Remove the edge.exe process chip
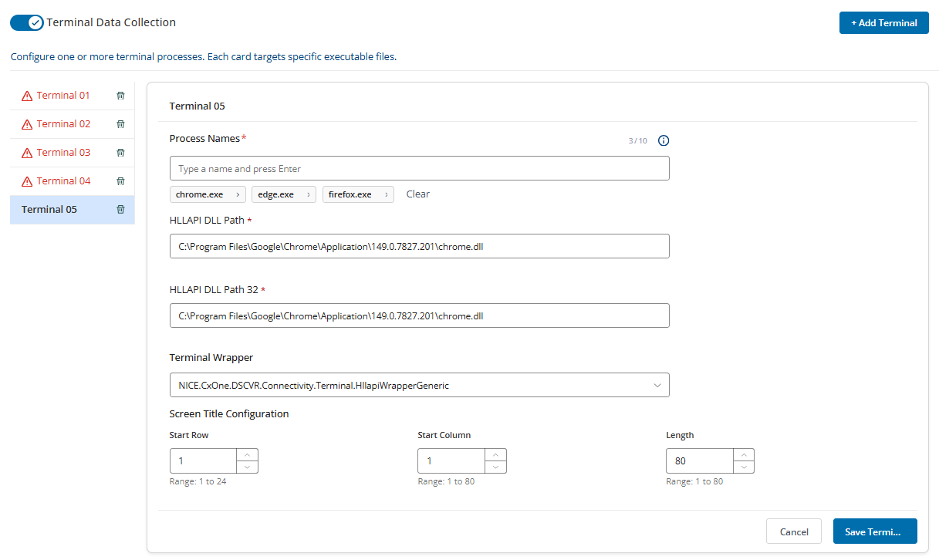The height and width of the screenshot is (560, 939). coord(309,194)
